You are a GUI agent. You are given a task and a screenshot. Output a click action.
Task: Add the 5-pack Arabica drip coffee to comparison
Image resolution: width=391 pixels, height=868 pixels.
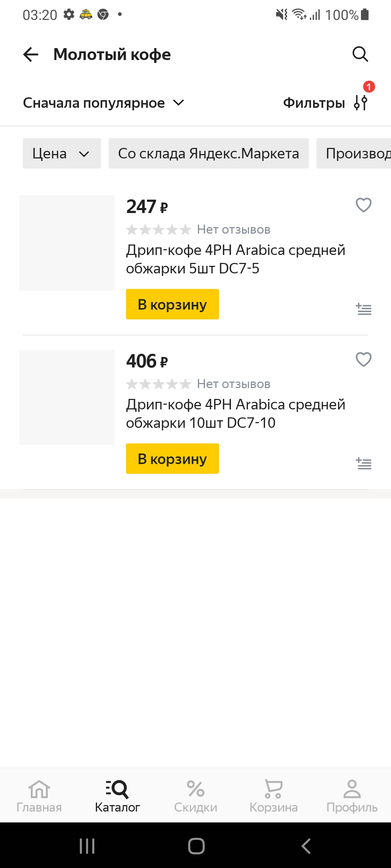coord(363,309)
